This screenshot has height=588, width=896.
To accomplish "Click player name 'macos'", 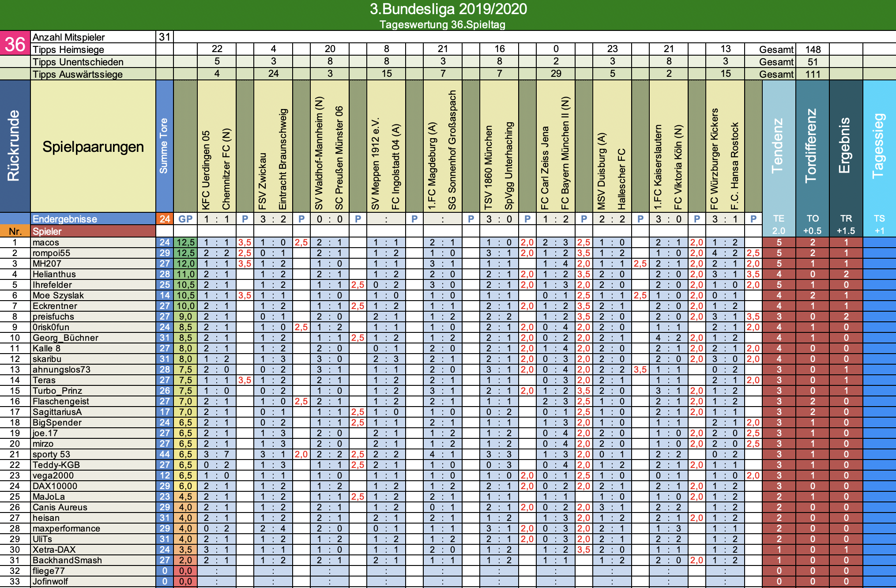I will coord(46,242).
